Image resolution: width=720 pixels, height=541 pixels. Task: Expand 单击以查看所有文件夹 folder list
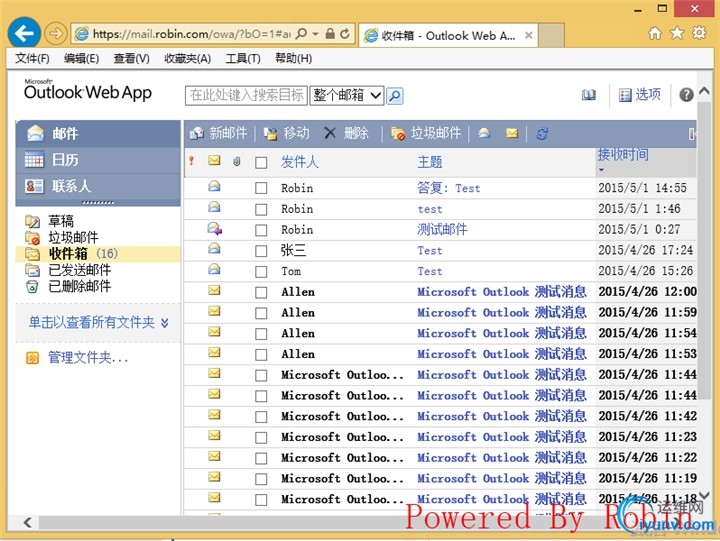(98, 322)
